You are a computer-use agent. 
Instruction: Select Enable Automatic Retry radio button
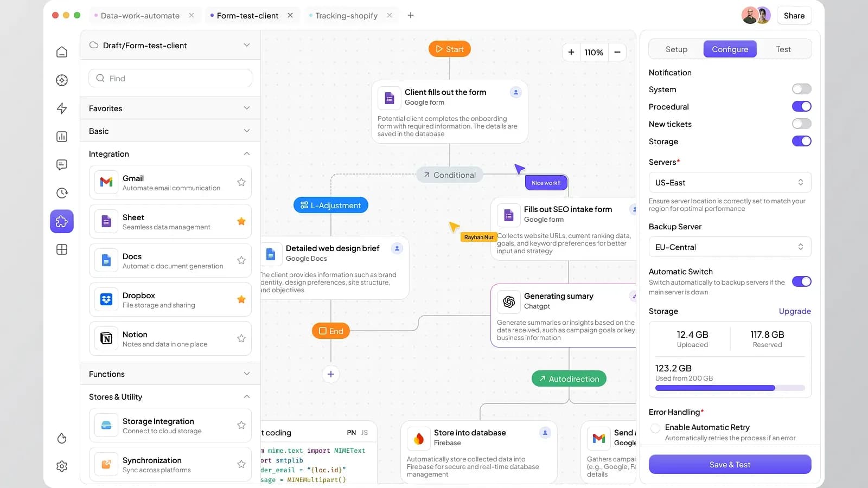click(x=655, y=428)
